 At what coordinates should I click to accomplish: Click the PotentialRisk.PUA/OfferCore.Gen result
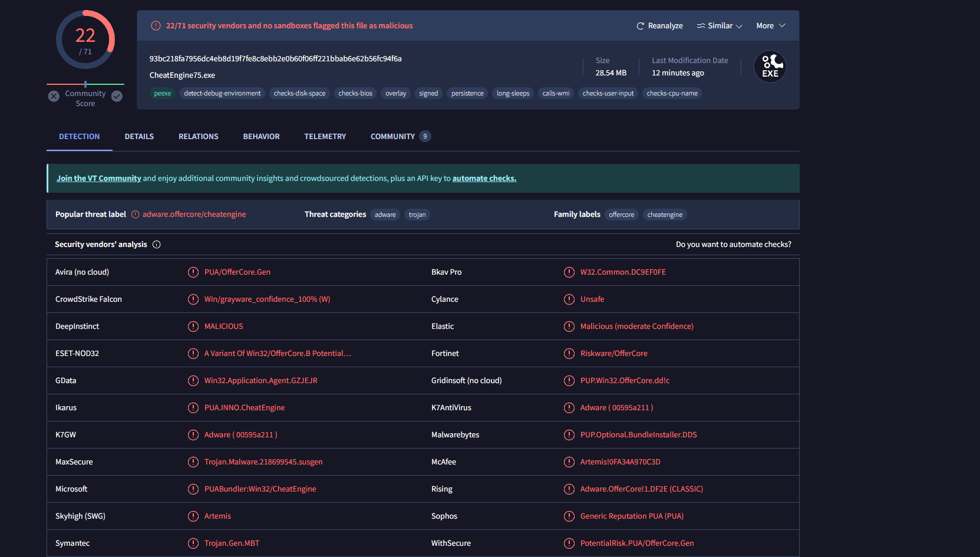(x=637, y=543)
